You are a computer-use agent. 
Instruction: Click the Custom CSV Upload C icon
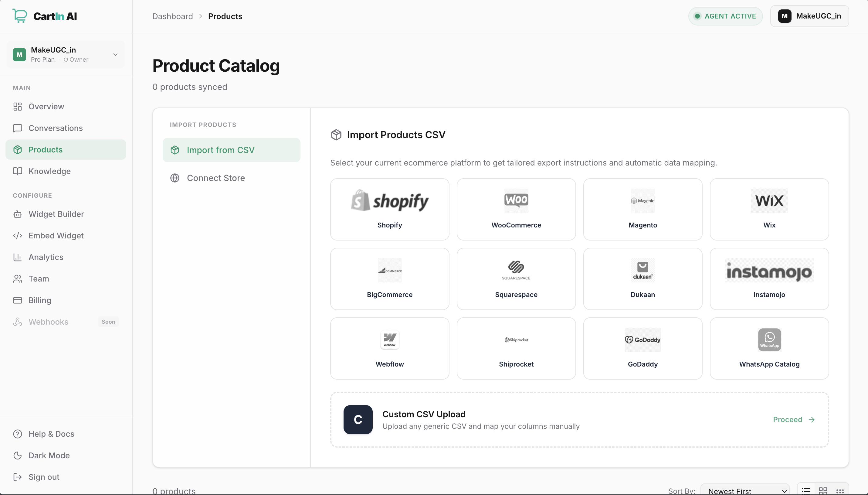click(x=358, y=419)
